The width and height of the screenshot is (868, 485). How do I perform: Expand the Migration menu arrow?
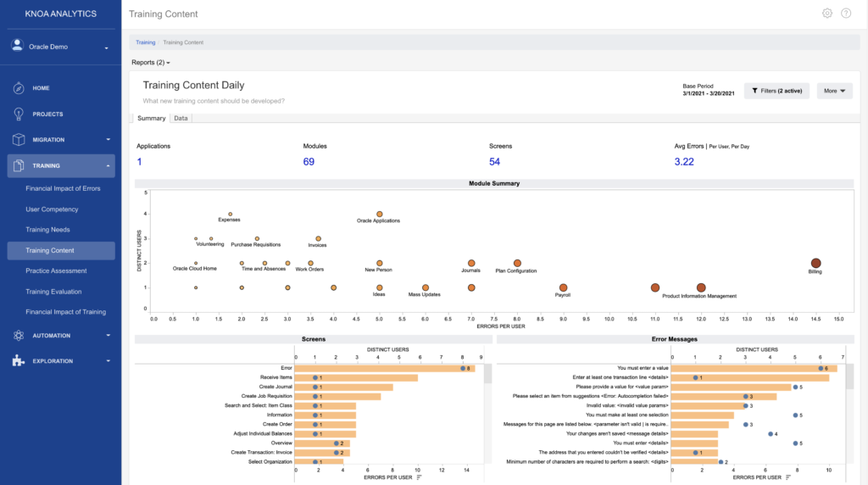coord(108,140)
